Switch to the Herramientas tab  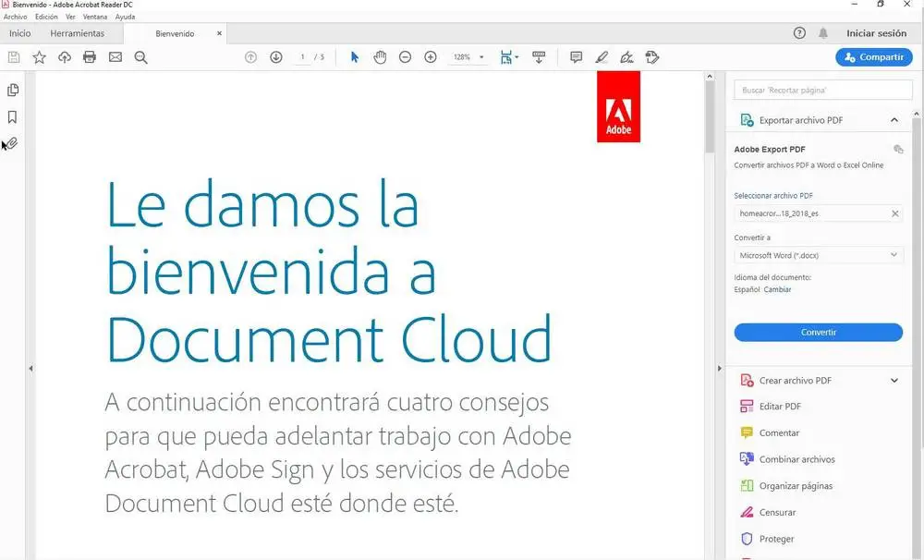(78, 33)
